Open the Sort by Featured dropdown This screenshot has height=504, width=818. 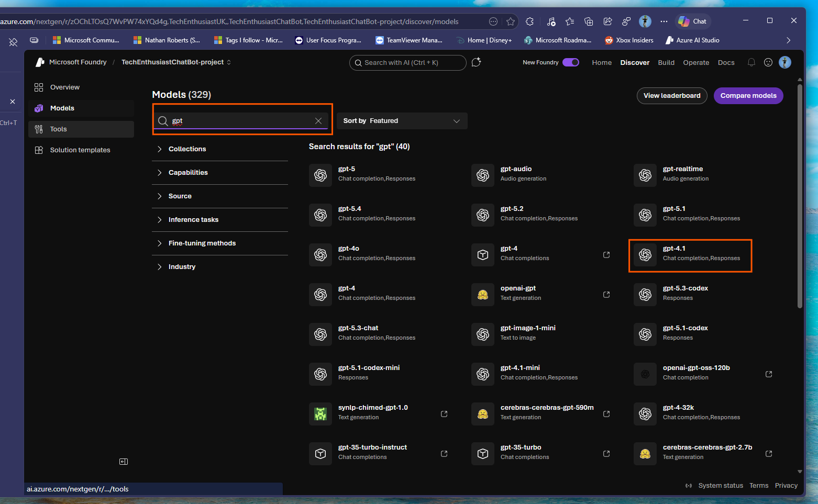point(402,121)
